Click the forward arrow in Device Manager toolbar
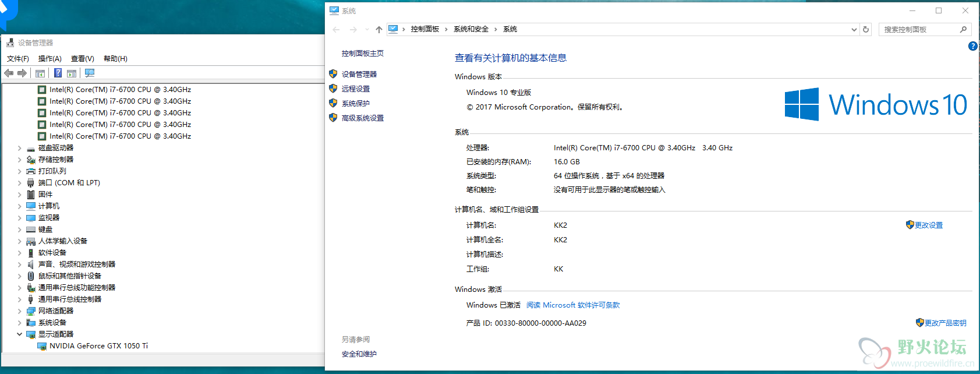 (22, 73)
